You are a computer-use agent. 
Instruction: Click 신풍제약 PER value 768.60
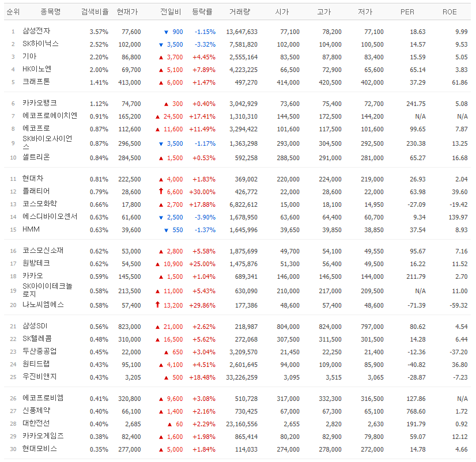click(x=416, y=412)
